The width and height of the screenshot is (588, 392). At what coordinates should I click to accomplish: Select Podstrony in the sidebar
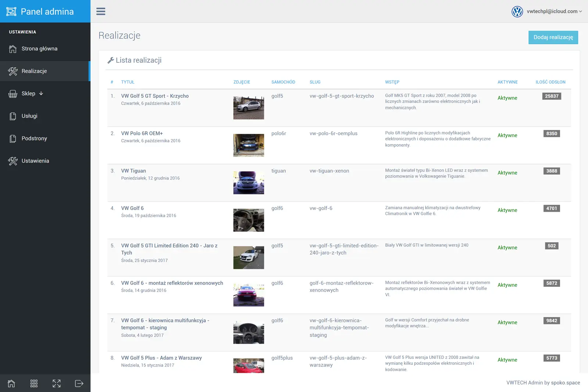pos(34,138)
